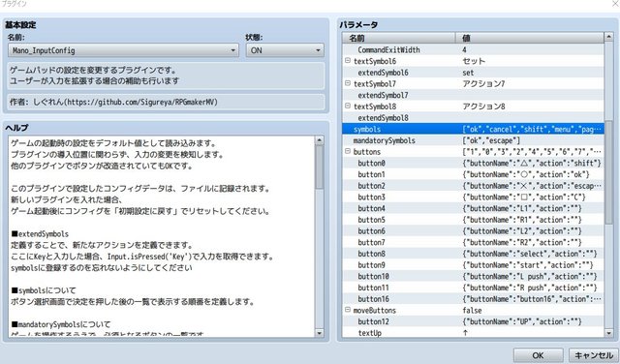Select the textUp parameter row
Image resolution: width=620 pixels, height=364 pixels.
click(474, 333)
